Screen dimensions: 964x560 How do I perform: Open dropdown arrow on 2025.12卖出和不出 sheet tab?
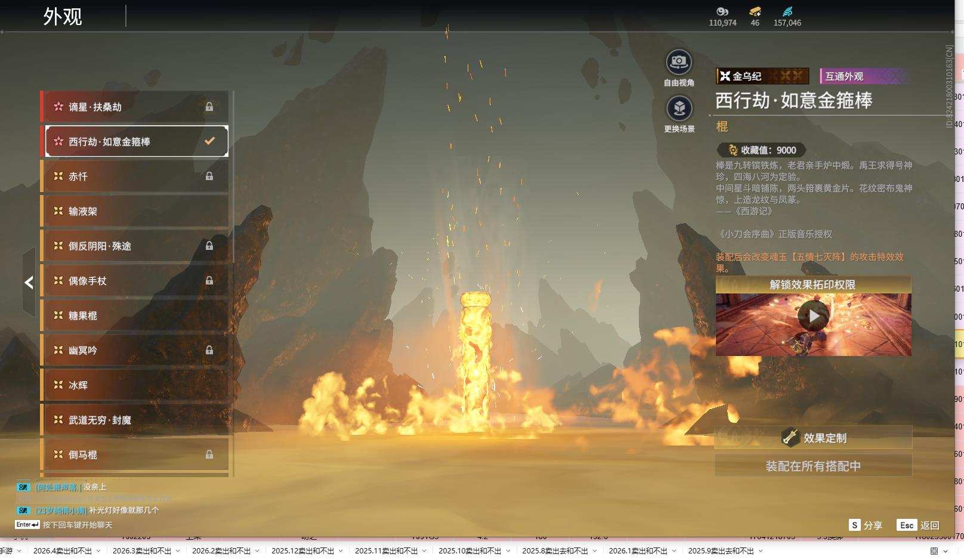click(x=341, y=551)
